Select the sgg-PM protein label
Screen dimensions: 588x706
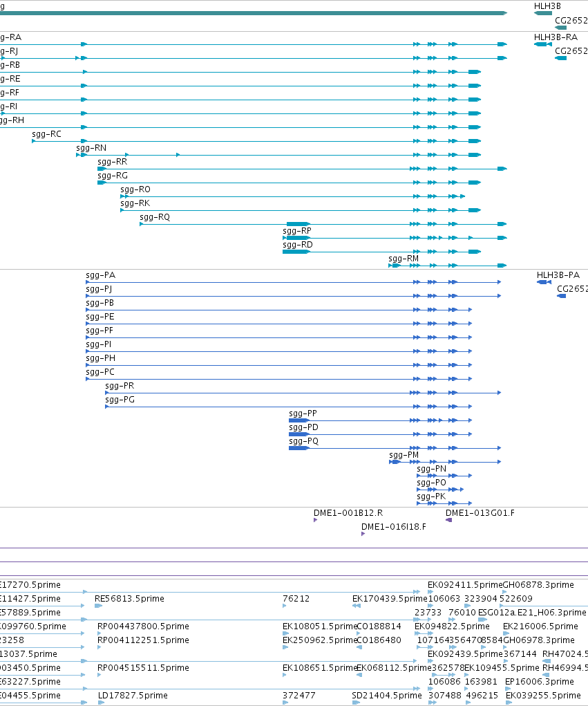[404, 455]
